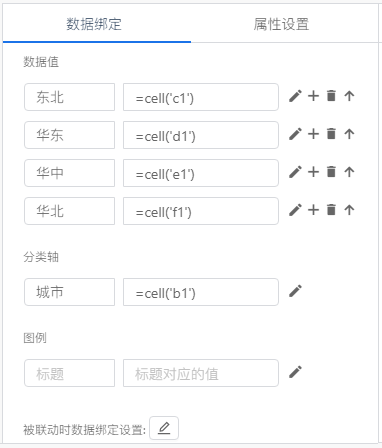Click the =cell('c1') value field

(201, 97)
